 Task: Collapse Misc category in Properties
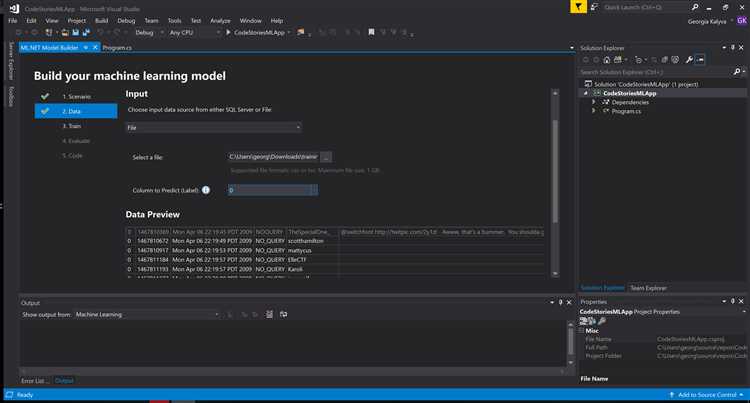[582, 330]
